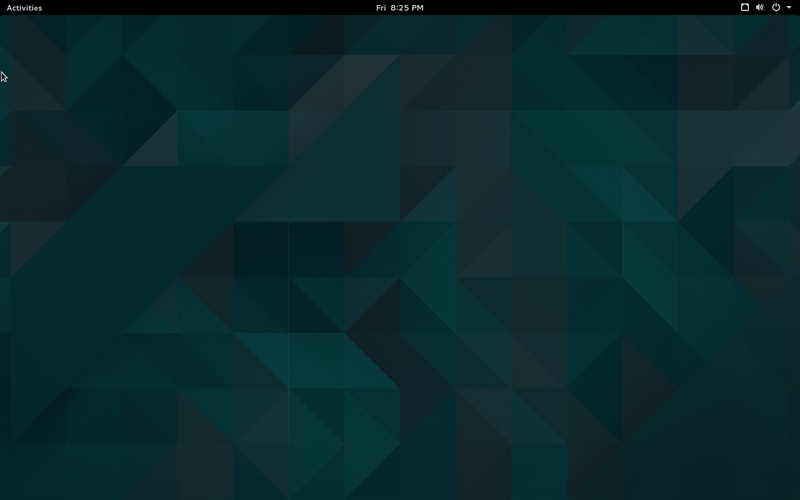800x500 pixels.
Task: Click the "Fri" day label
Action: coord(381,7)
